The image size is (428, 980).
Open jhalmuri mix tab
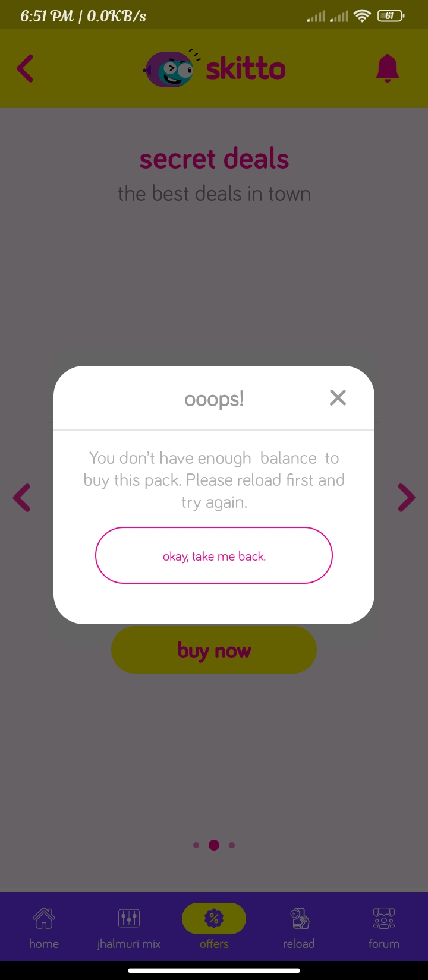pyautogui.click(x=129, y=928)
